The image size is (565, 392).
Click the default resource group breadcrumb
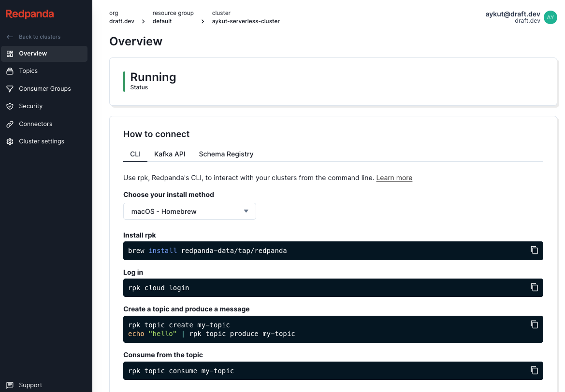162,21
